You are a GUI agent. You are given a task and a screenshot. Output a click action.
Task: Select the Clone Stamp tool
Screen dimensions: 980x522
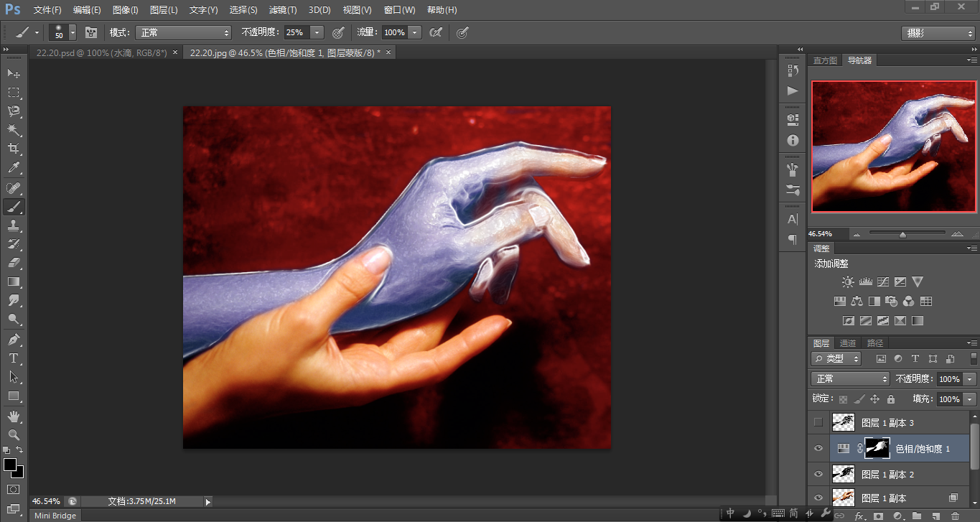click(x=14, y=225)
